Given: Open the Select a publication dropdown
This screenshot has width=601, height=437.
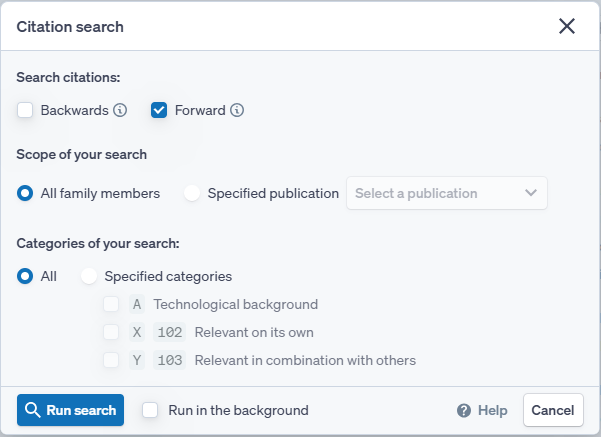Looking at the screenshot, I should pos(435,193).
